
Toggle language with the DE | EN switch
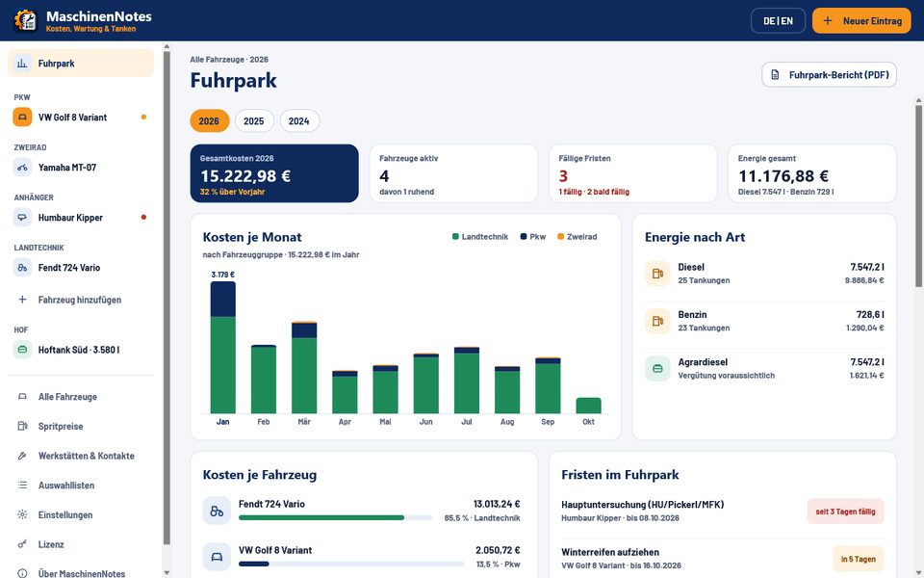(778, 20)
